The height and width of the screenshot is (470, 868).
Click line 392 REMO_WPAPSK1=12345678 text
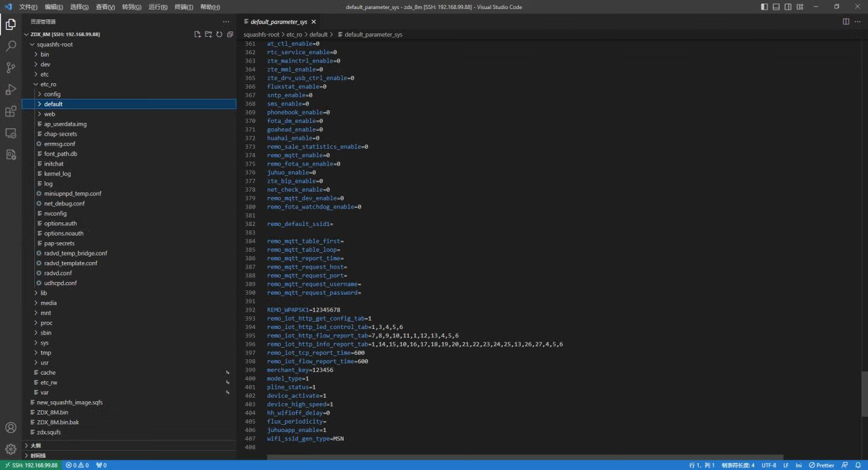point(303,310)
